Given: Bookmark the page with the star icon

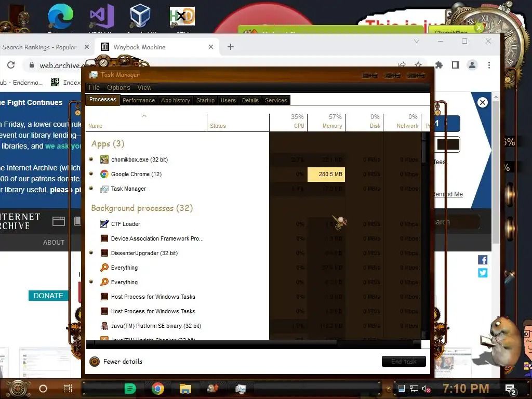Looking at the screenshot, I should pos(418,65).
